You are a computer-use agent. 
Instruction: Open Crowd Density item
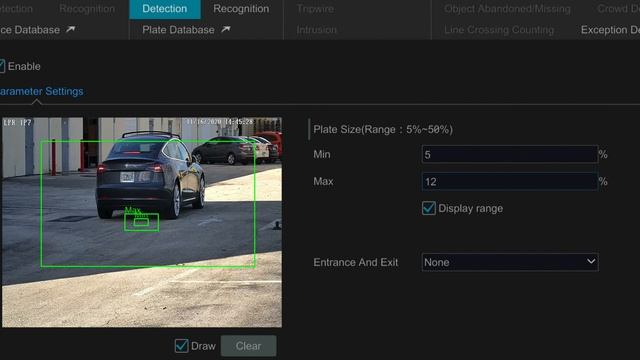[618, 9]
